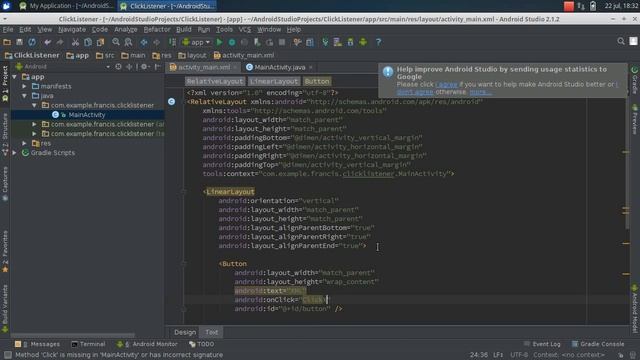Open the AVD Manager icon
Viewport: 640px width, 360px height.
coord(338,42)
